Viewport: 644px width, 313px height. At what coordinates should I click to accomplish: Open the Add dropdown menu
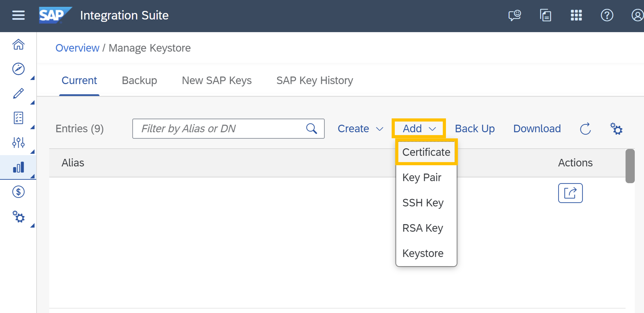coord(418,129)
